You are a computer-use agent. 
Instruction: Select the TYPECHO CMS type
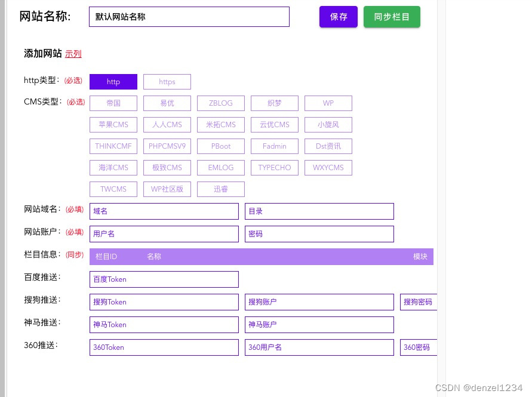pyautogui.click(x=275, y=168)
